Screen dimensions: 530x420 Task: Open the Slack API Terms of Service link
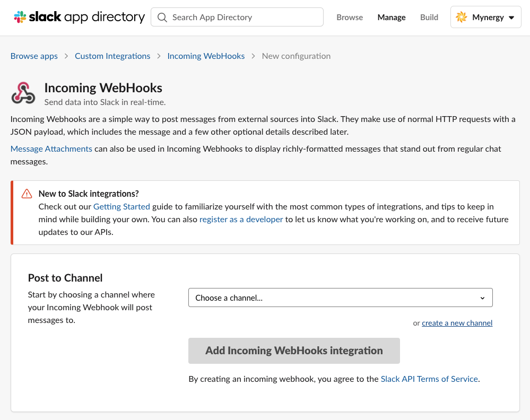(429, 379)
